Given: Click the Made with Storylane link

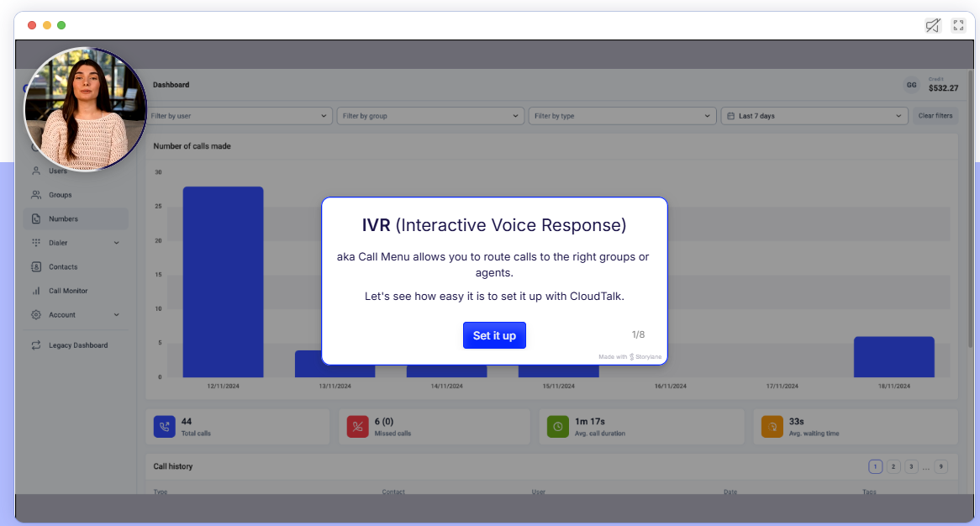Looking at the screenshot, I should [630, 357].
